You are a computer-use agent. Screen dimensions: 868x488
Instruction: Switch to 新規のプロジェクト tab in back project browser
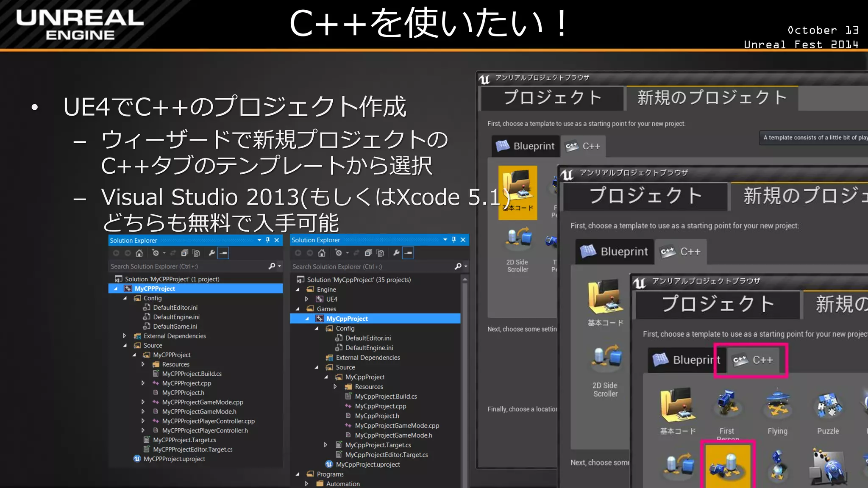712,98
